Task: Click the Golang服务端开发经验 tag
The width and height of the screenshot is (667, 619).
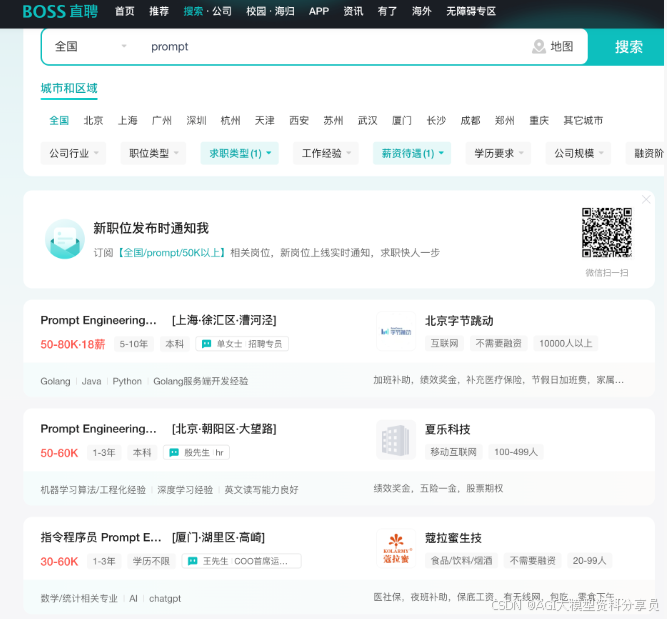Action: click(x=200, y=381)
